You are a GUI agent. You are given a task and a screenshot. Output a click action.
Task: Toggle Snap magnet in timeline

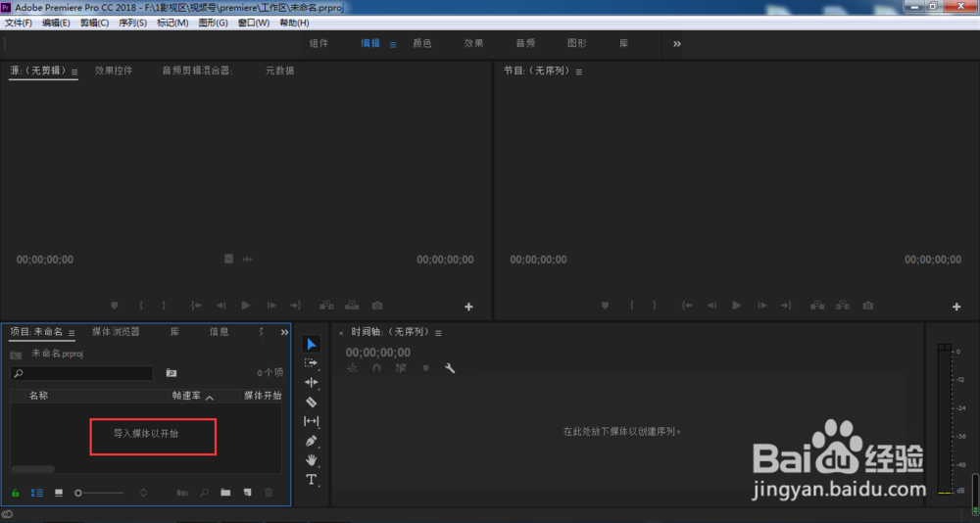click(376, 368)
